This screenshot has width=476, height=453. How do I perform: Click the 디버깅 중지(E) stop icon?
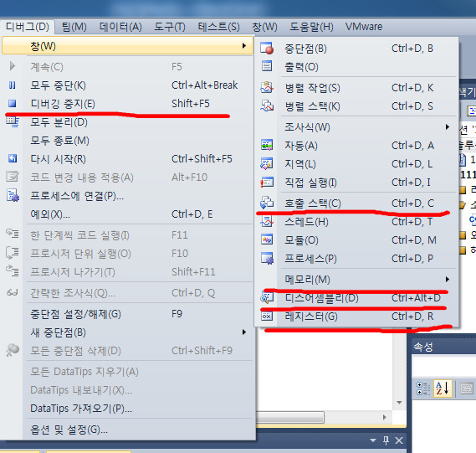[13, 104]
